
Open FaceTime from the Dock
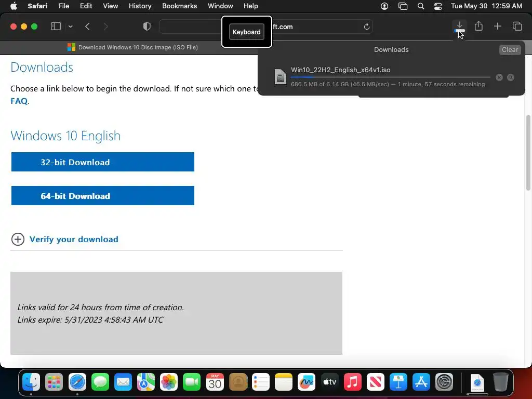click(192, 382)
